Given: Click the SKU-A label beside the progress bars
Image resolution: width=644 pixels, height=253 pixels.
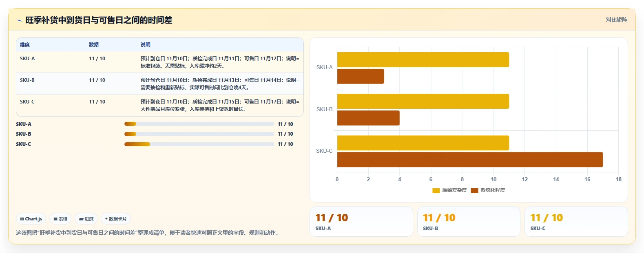Looking at the screenshot, I should (x=24, y=124).
